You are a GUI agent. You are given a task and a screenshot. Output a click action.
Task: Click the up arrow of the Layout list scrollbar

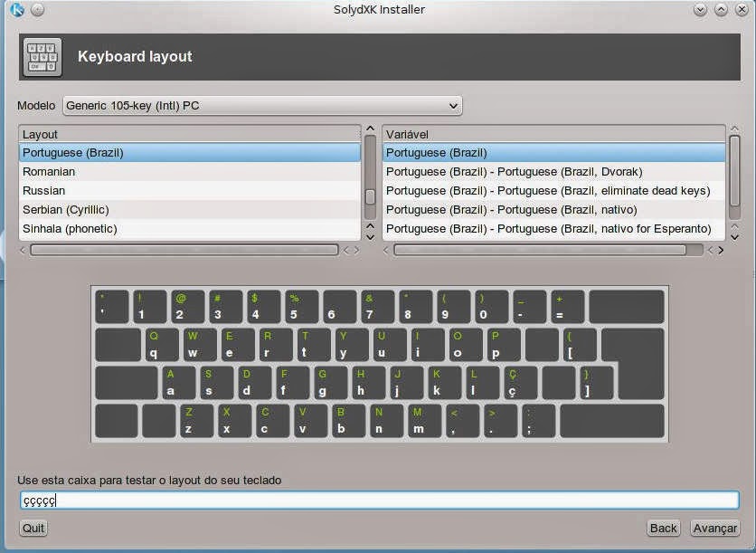point(370,129)
